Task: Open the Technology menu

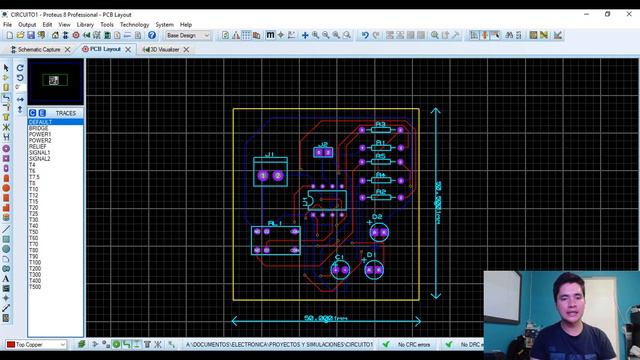Action: tap(134, 24)
